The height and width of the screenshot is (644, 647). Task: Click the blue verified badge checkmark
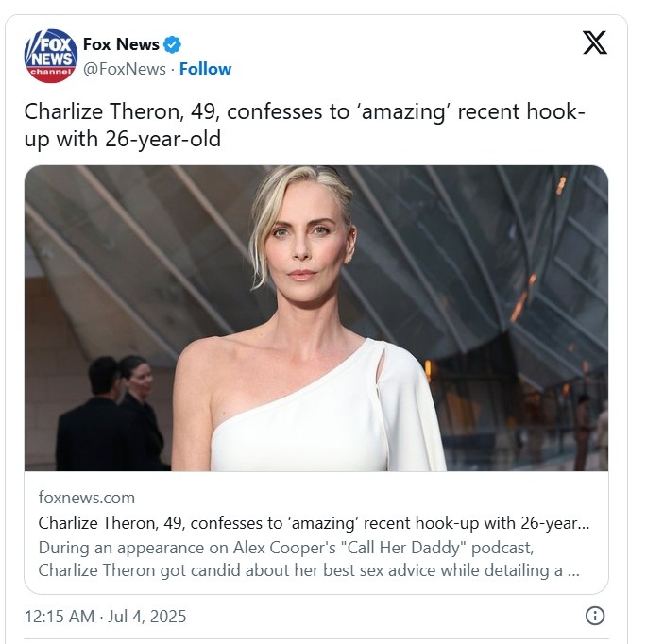point(172,44)
